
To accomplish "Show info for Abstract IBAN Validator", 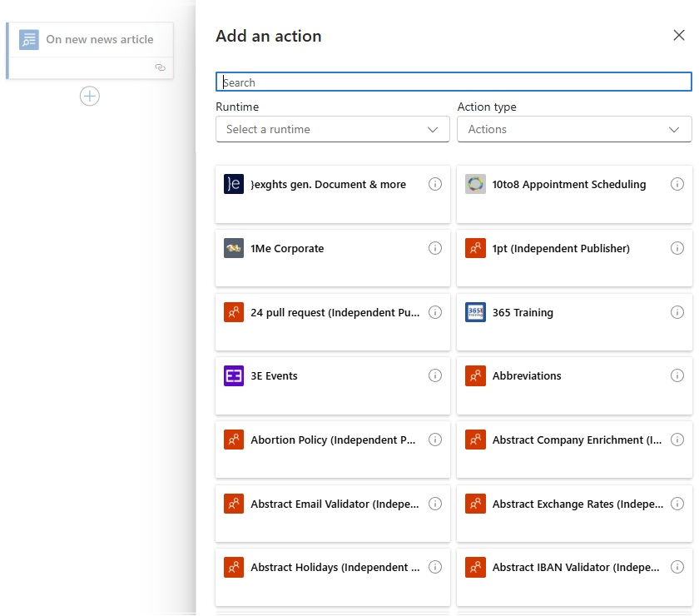I will tap(677, 567).
